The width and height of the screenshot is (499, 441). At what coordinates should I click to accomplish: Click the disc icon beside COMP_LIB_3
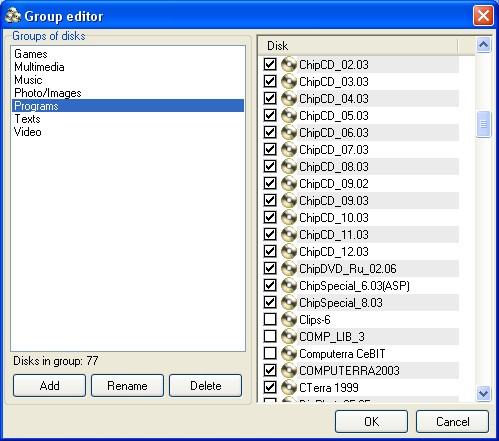[x=289, y=336]
